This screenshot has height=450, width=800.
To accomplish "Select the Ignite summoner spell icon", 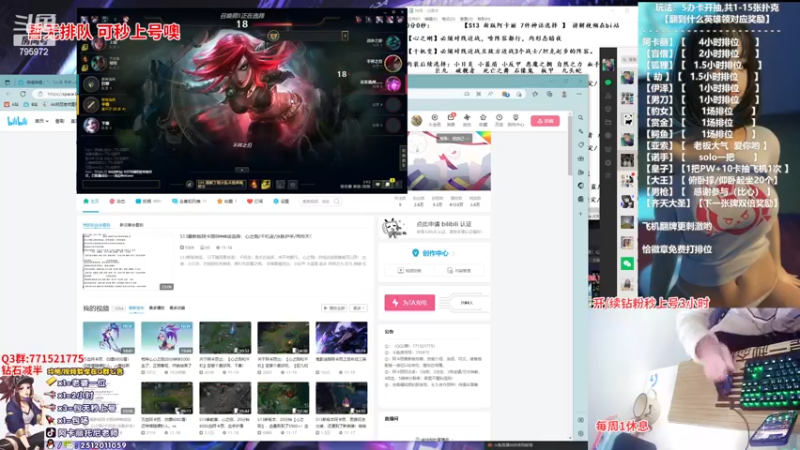I will click(x=254, y=184).
